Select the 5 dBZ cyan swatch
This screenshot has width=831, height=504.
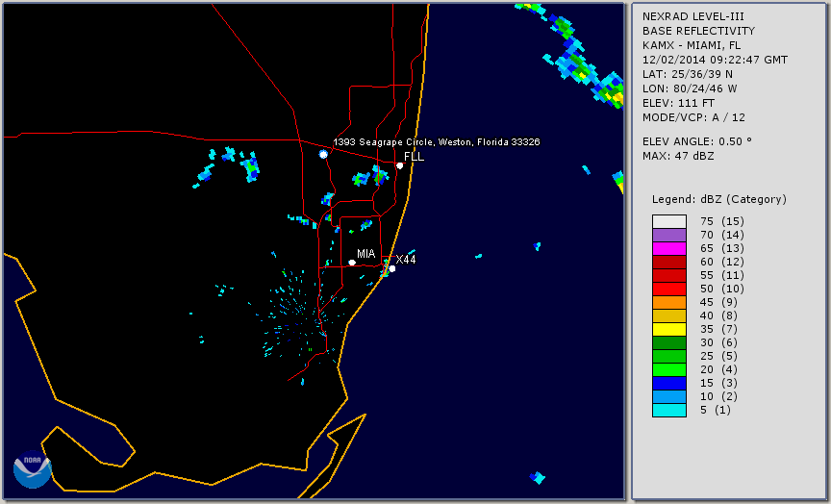coord(669,410)
